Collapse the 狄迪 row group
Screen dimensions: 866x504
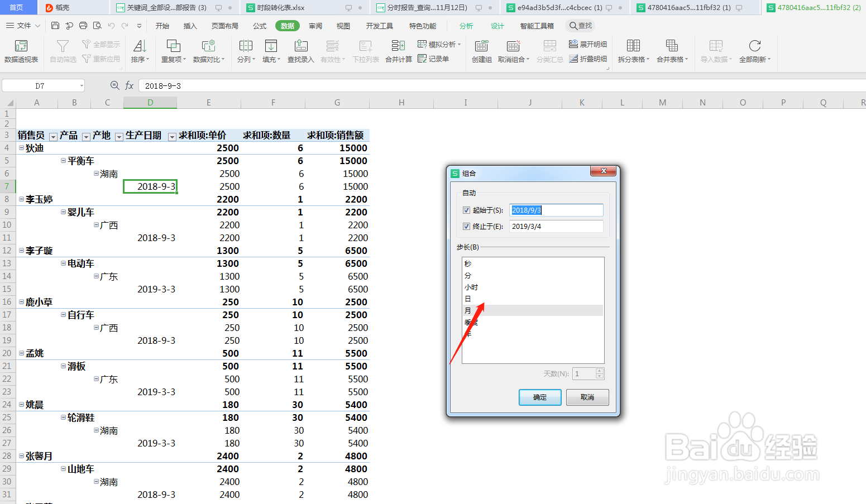pyautogui.click(x=21, y=148)
